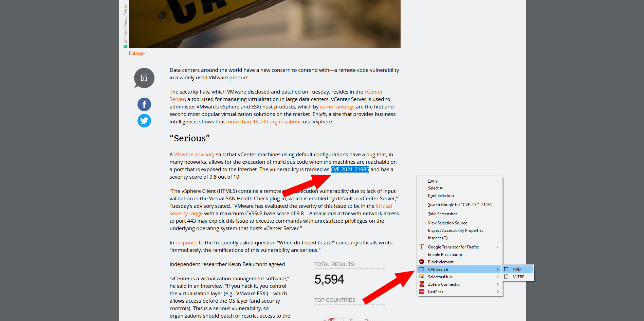This screenshot has height=321, width=644.
Task: Open the Zotero Connector menu entry
Action: pyautogui.click(x=460, y=284)
